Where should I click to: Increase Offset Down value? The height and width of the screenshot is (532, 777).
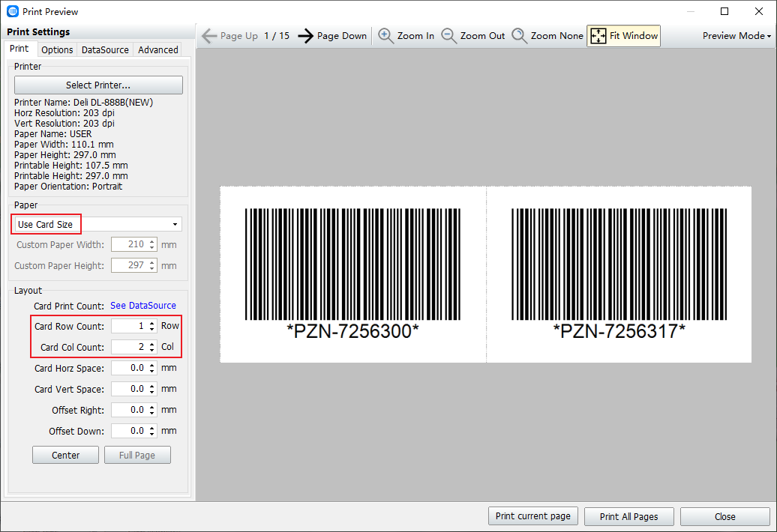coord(152,428)
